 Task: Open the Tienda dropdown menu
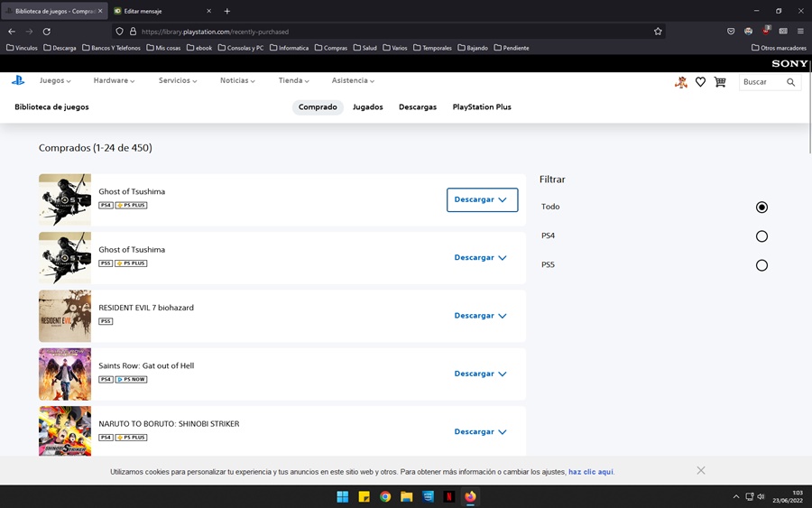point(293,81)
